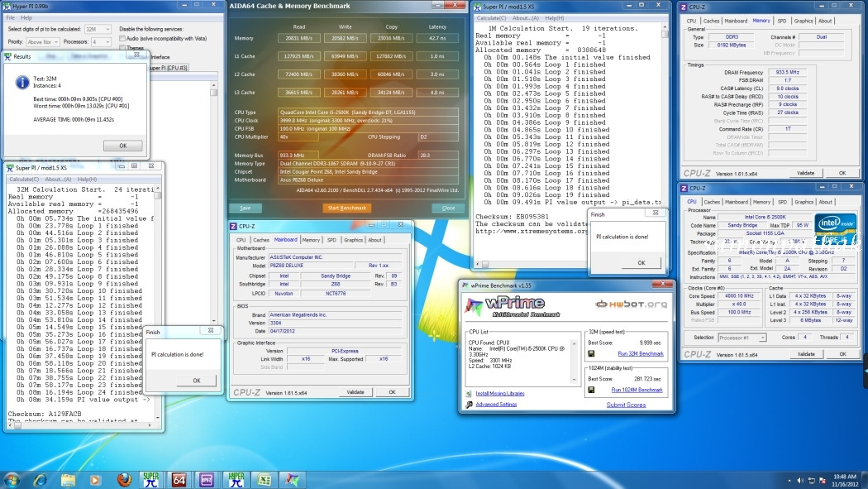Open the Processor #1 selection dropdown in CPU-Z

742,338
